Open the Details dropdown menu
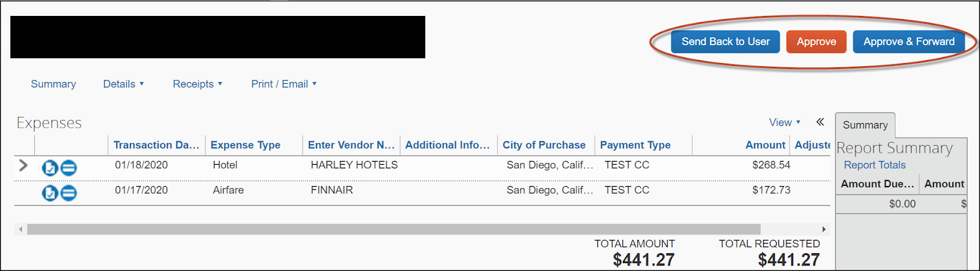The image size is (980, 271). pos(123,84)
